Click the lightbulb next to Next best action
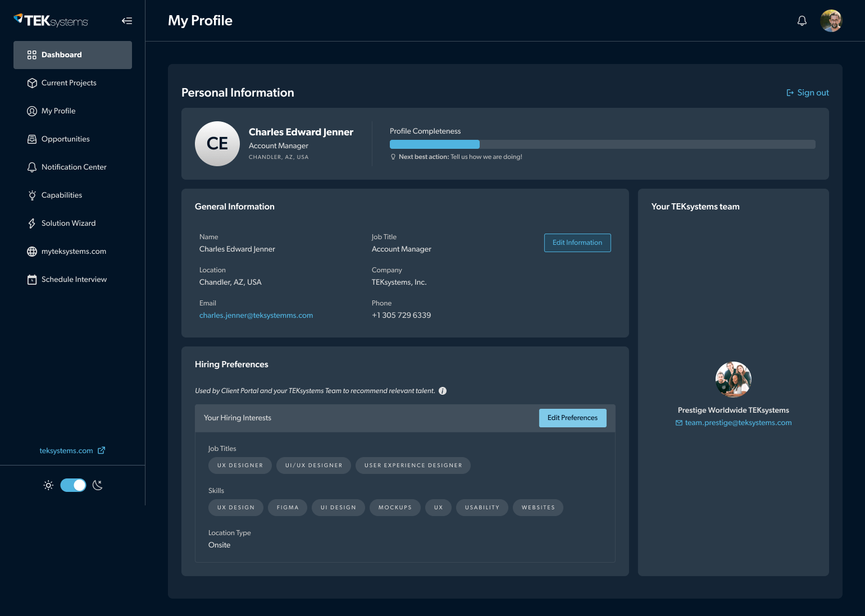The width and height of the screenshot is (865, 616). pyautogui.click(x=393, y=157)
